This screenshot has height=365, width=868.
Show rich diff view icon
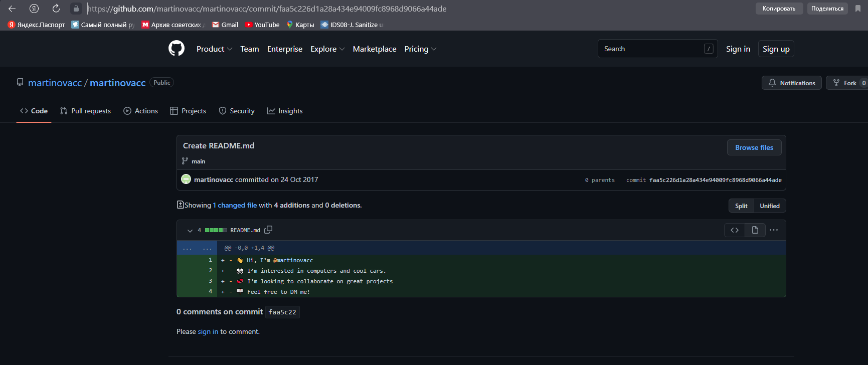[x=755, y=230]
